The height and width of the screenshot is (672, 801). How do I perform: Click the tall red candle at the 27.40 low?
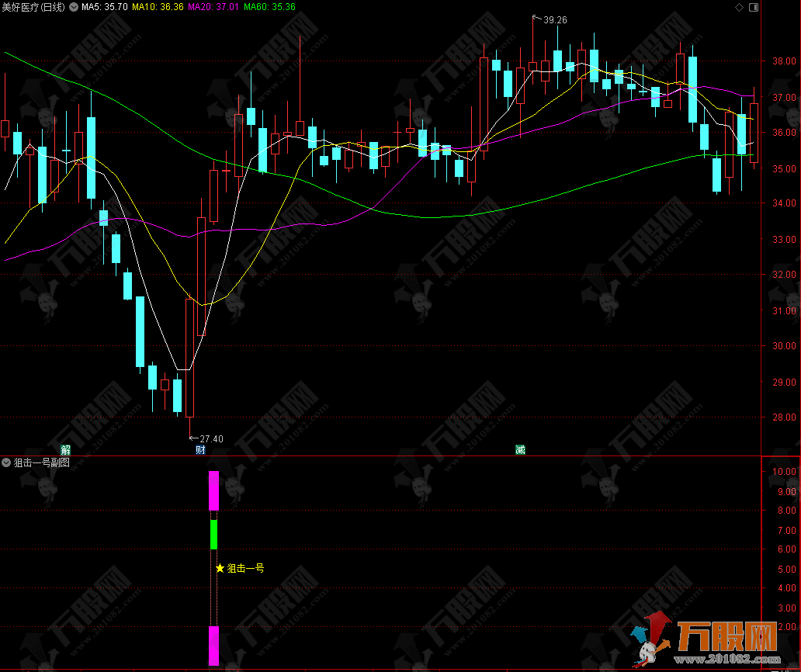point(190,358)
